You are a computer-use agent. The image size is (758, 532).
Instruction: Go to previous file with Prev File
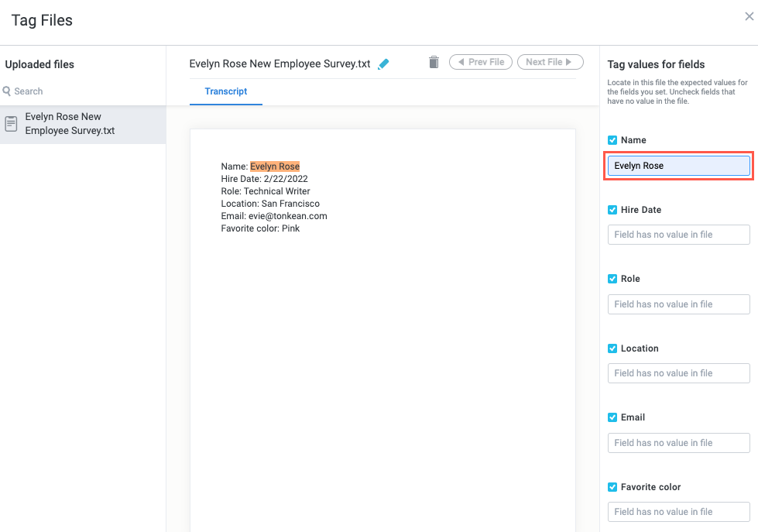click(x=481, y=62)
